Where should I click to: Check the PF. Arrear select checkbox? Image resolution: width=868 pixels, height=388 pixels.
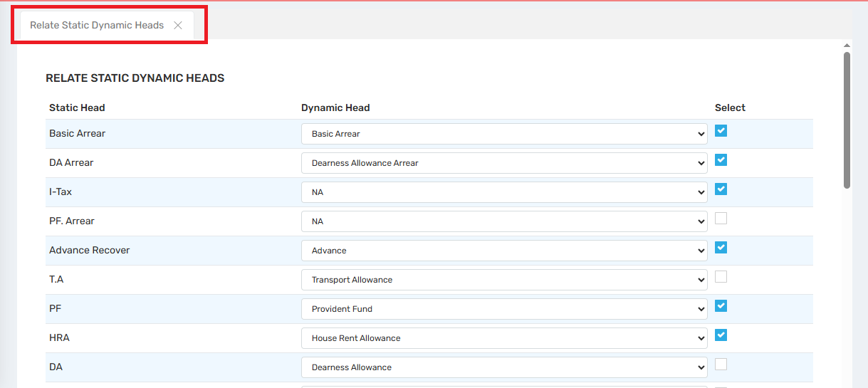click(721, 219)
